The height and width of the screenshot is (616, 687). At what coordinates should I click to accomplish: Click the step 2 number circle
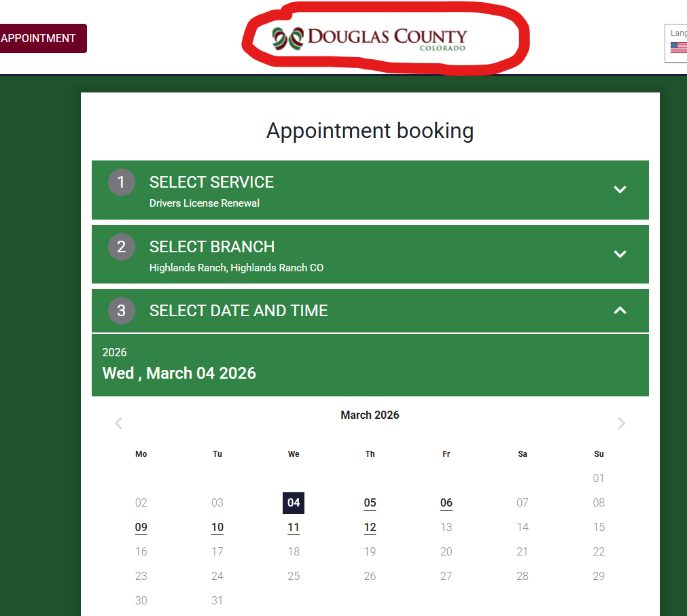122,246
